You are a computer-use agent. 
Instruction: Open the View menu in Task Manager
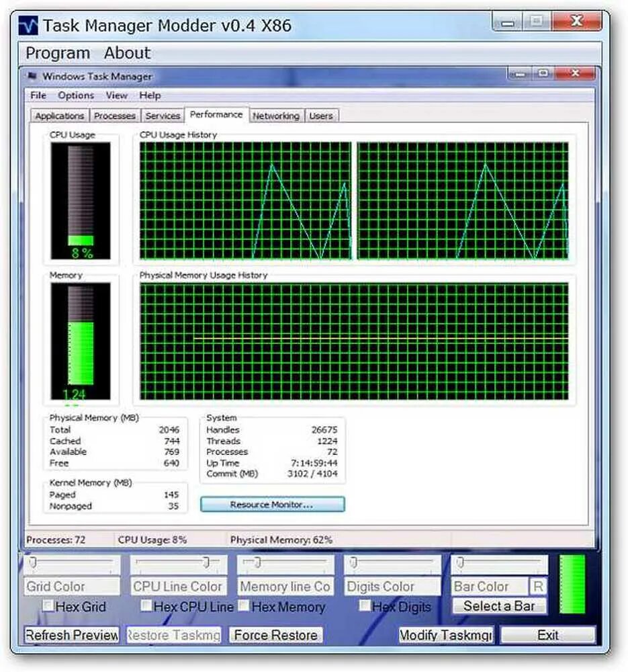116,95
